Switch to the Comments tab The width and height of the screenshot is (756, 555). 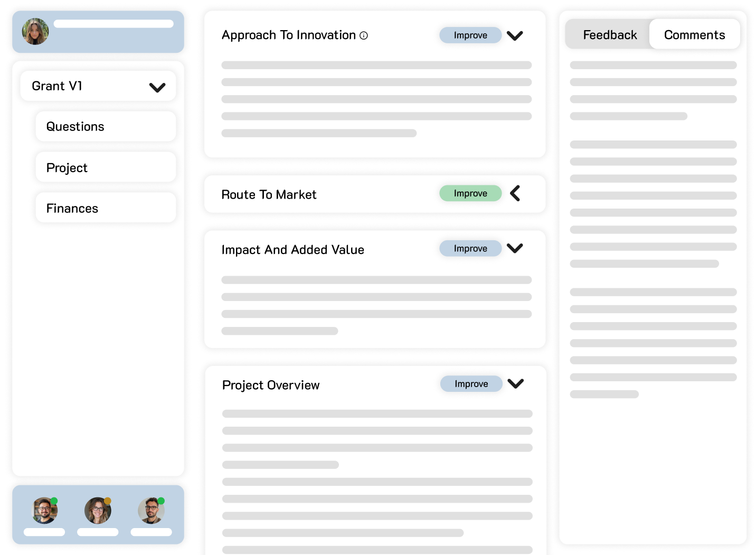click(x=694, y=35)
